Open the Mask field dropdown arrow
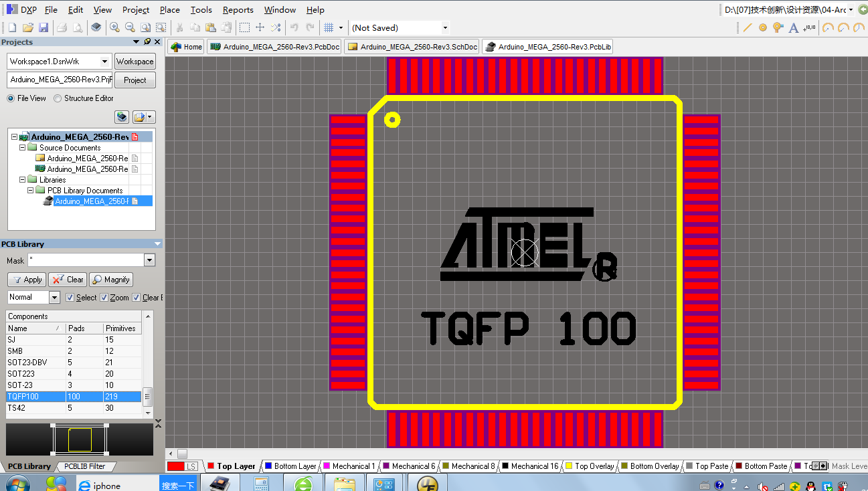The width and height of the screenshot is (868, 491). 149,260
